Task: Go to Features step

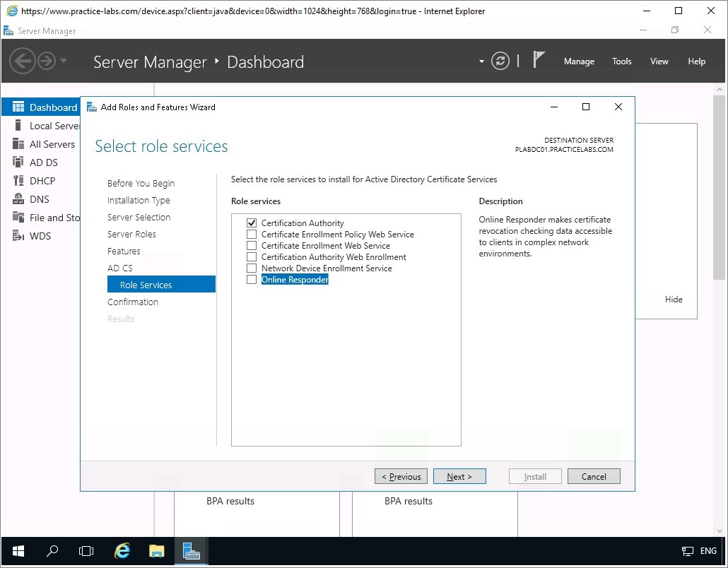Action: (x=124, y=251)
